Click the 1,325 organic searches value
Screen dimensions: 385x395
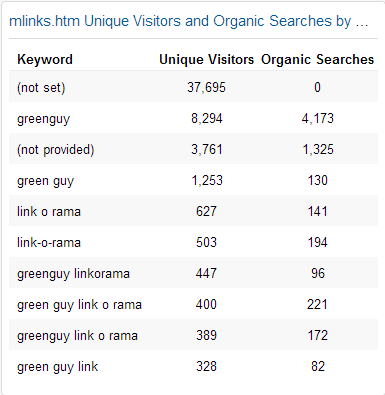click(318, 150)
